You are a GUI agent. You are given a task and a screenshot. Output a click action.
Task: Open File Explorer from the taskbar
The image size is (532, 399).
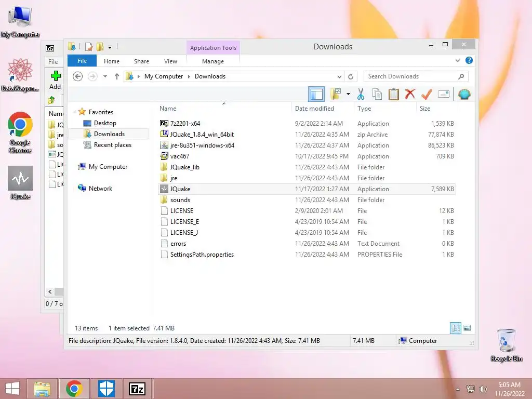pyautogui.click(x=42, y=389)
